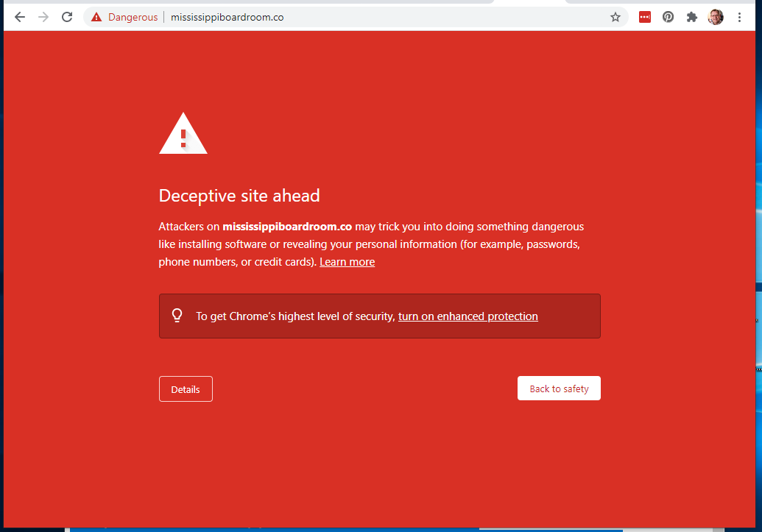The width and height of the screenshot is (762, 532).
Task: Click 'turn on enhanced protection' link
Action: tap(468, 316)
